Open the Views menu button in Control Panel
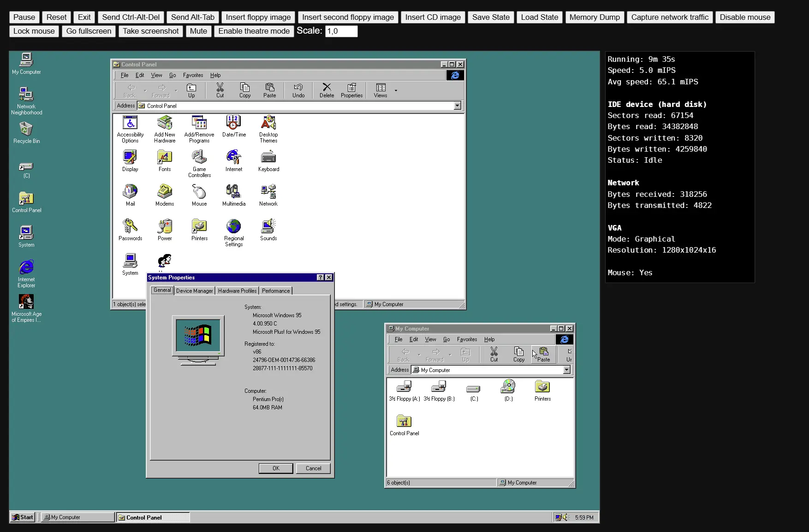 pos(381,90)
